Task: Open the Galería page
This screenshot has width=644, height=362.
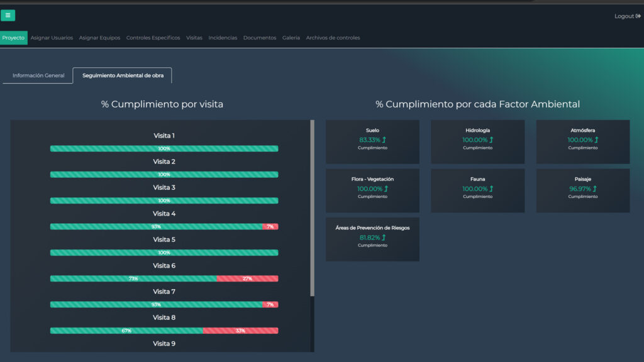Action: pos(291,38)
